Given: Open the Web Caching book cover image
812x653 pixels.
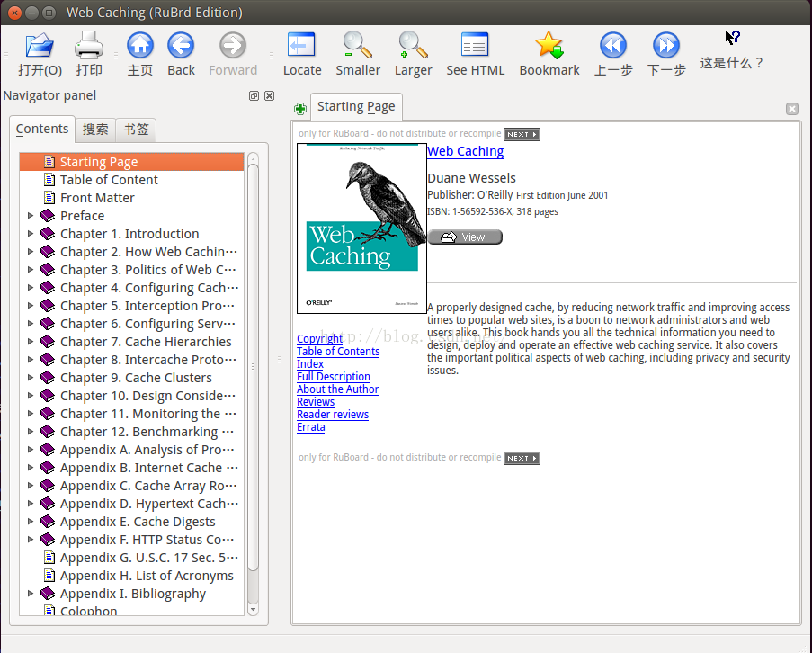Looking at the screenshot, I should click(x=362, y=228).
